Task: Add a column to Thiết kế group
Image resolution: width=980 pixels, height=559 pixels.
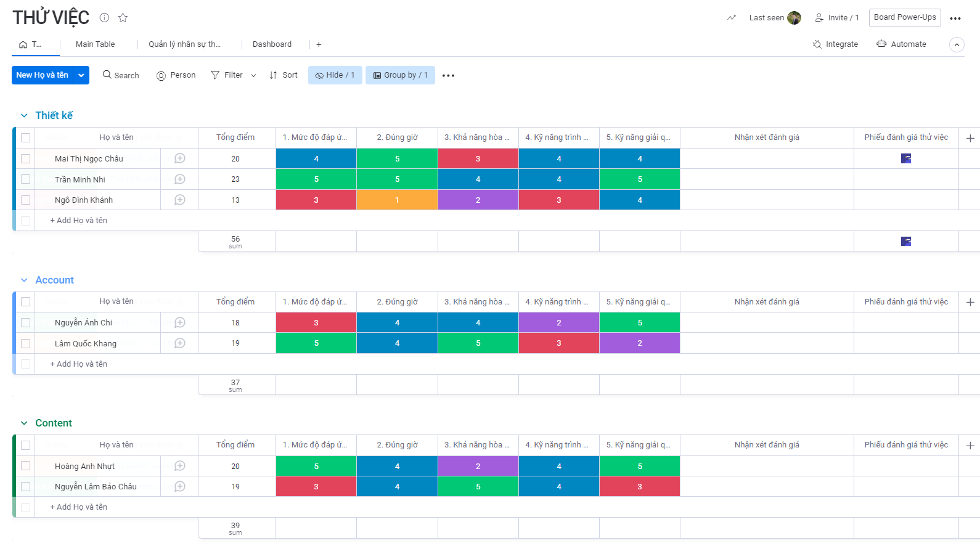Action: [x=970, y=138]
